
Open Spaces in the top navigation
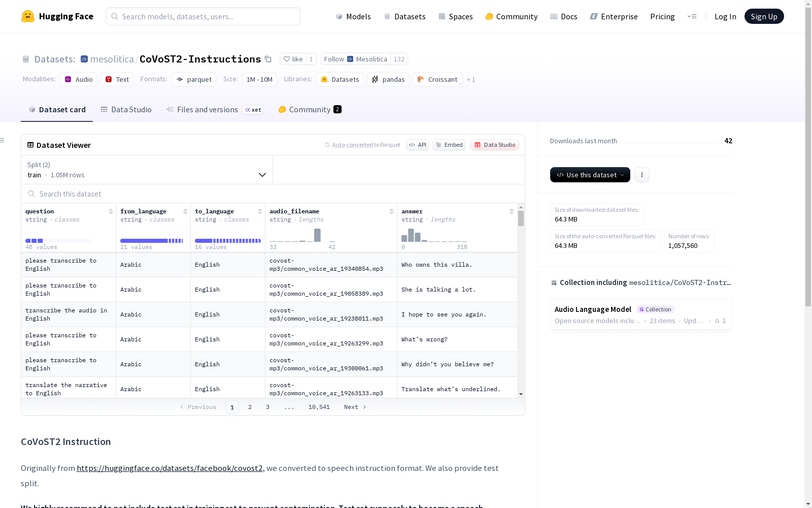pyautogui.click(x=456, y=16)
